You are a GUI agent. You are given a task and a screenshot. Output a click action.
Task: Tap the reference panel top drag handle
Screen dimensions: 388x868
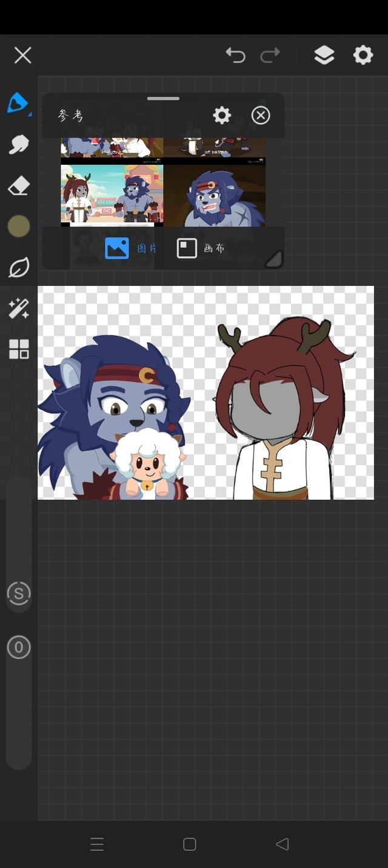[163, 99]
